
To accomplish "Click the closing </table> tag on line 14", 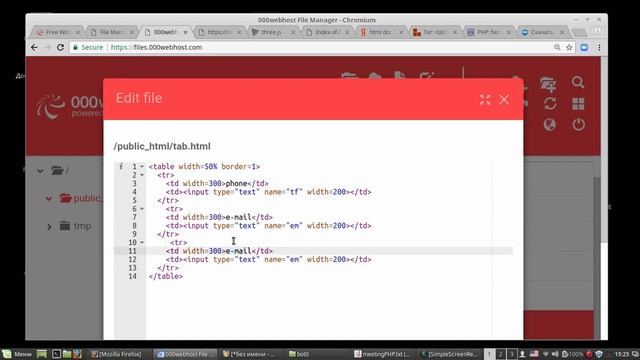I will click(166, 276).
